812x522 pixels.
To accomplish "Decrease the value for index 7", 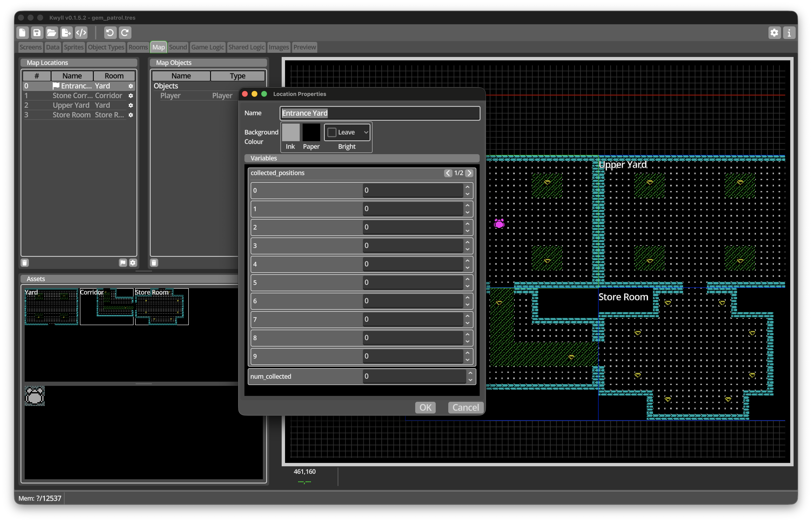I will [468, 323].
